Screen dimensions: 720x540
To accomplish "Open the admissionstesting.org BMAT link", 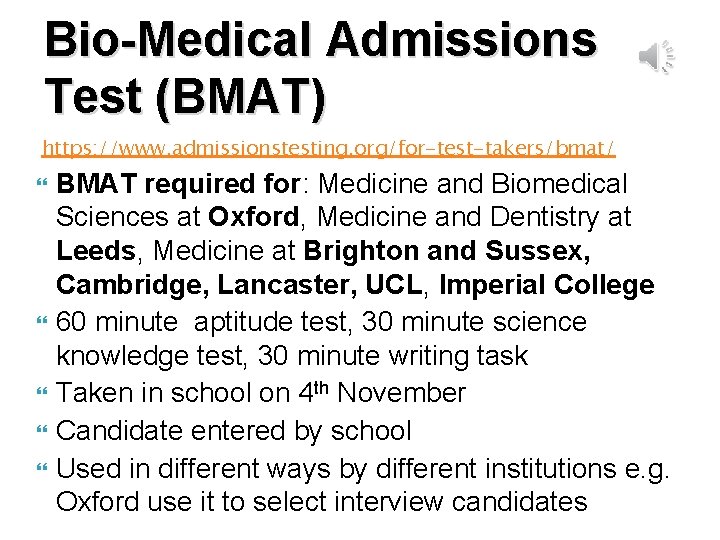I will point(328,149).
